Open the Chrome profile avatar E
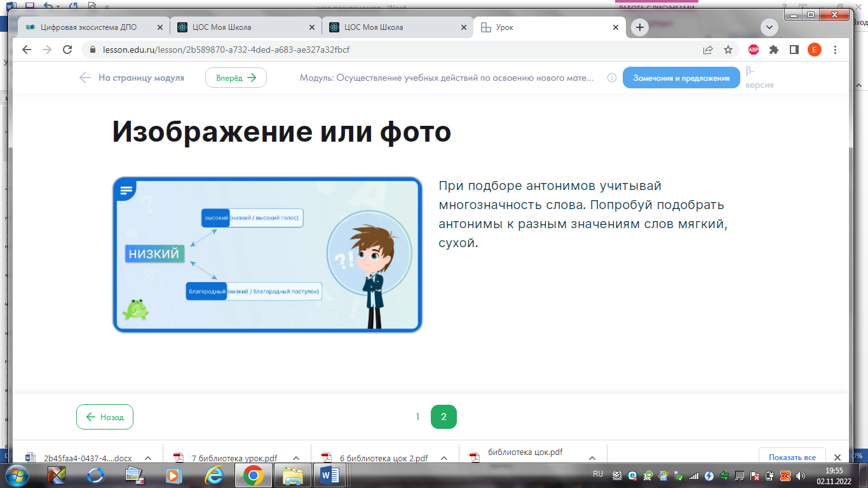 815,50
